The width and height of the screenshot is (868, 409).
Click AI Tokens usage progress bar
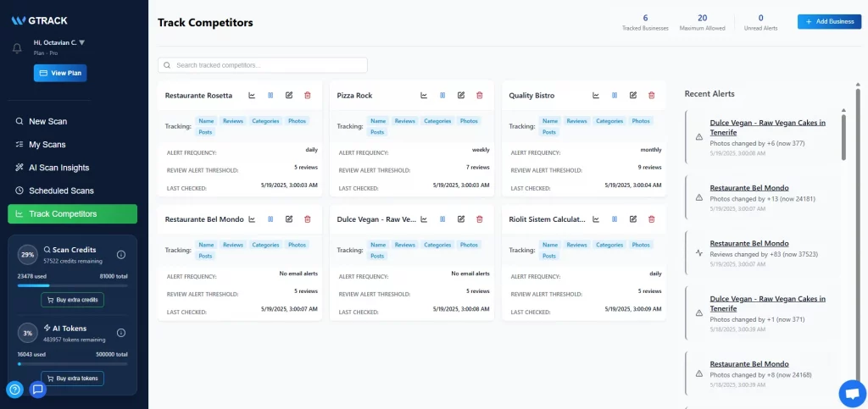coord(73,364)
